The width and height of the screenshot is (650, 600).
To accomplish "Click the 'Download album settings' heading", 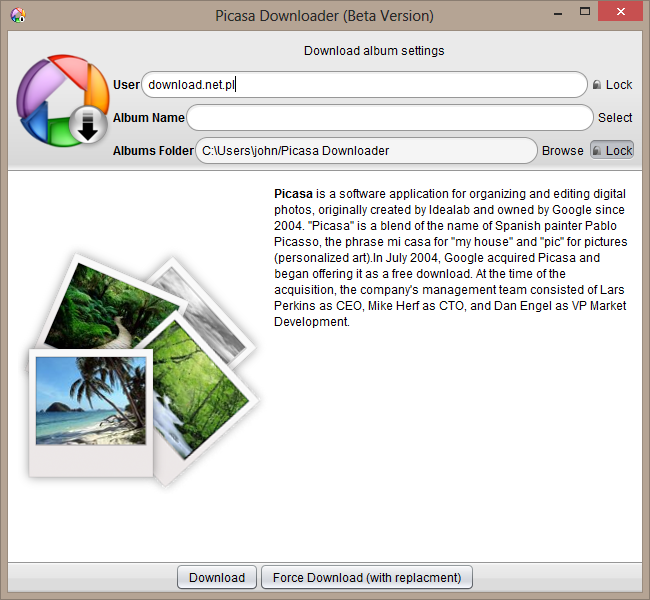I will pyautogui.click(x=374, y=51).
